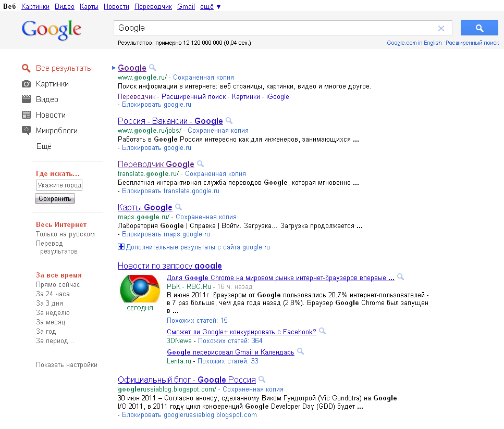Select Перевод результатов filter
The image size is (504, 429).
57,247
